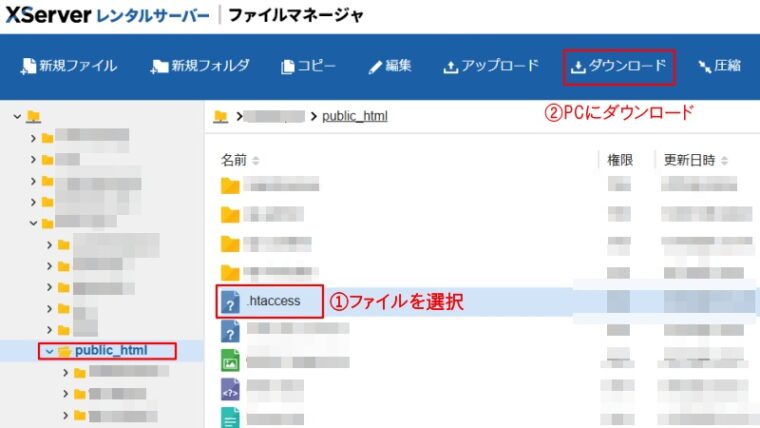Create a new file with 新規ファイル
Viewport: 760px width, 428px height.
tap(69, 66)
